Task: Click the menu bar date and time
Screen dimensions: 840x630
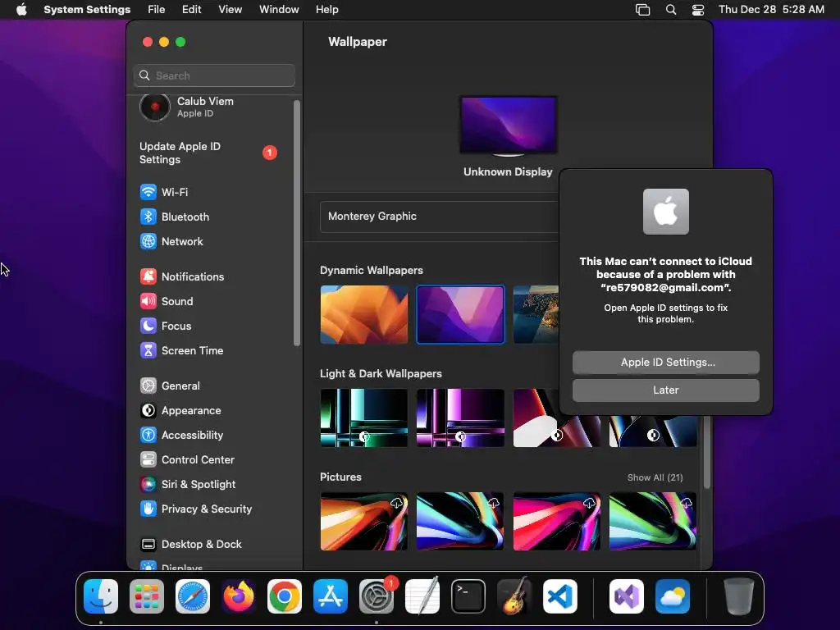Action: [x=771, y=10]
